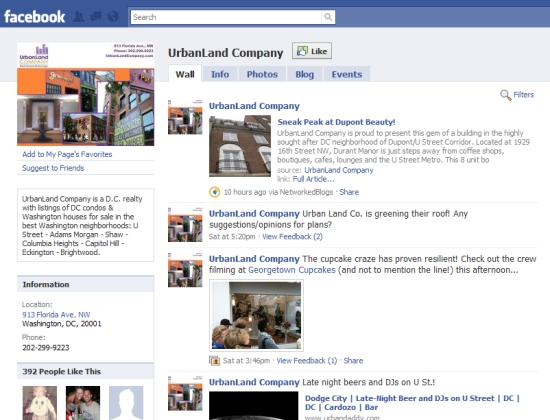Click the avatar beside the greening roof post
This screenshot has width=550, height=420.
click(185, 225)
